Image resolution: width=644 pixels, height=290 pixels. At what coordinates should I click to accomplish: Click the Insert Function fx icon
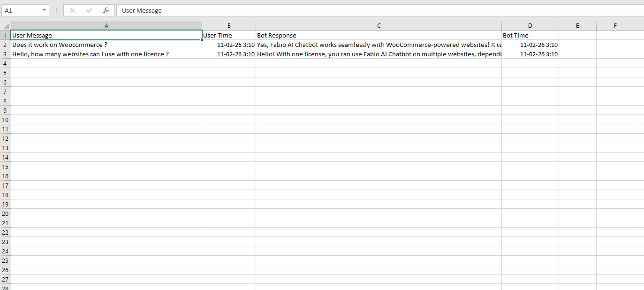(x=106, y=10)
